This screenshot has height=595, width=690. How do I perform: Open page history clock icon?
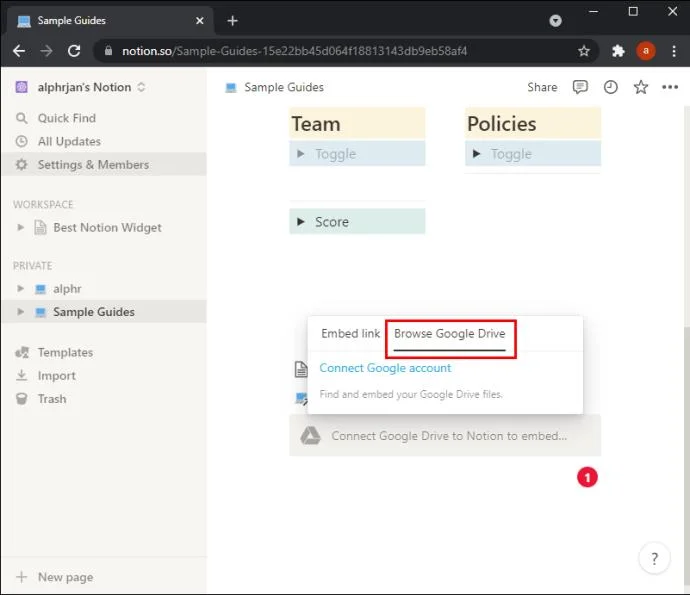(x=610, y=87)
